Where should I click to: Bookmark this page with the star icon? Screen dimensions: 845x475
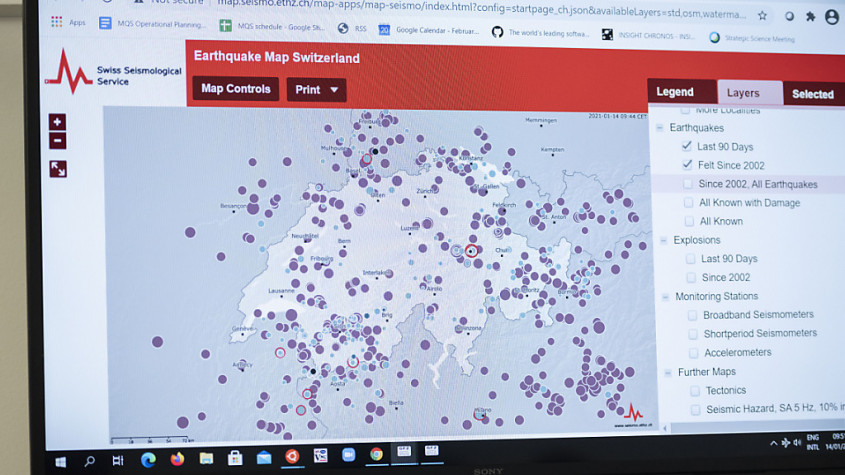762,16
